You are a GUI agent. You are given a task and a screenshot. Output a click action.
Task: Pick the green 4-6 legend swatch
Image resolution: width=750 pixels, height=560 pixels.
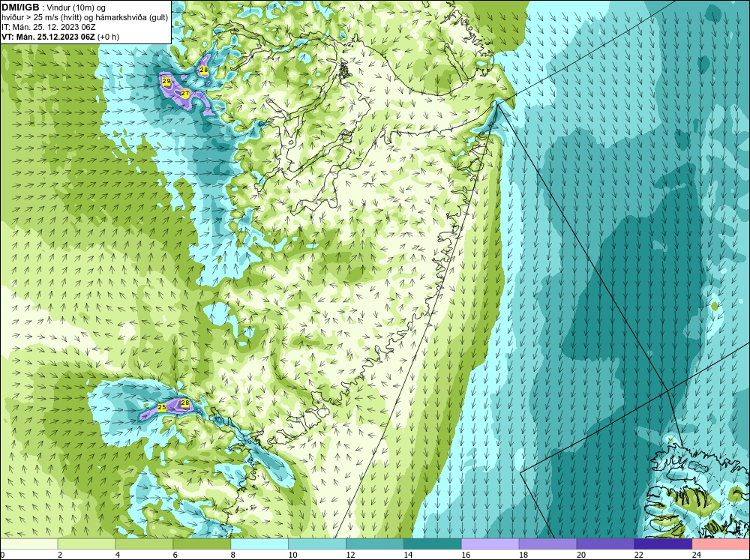click(144, 544)
